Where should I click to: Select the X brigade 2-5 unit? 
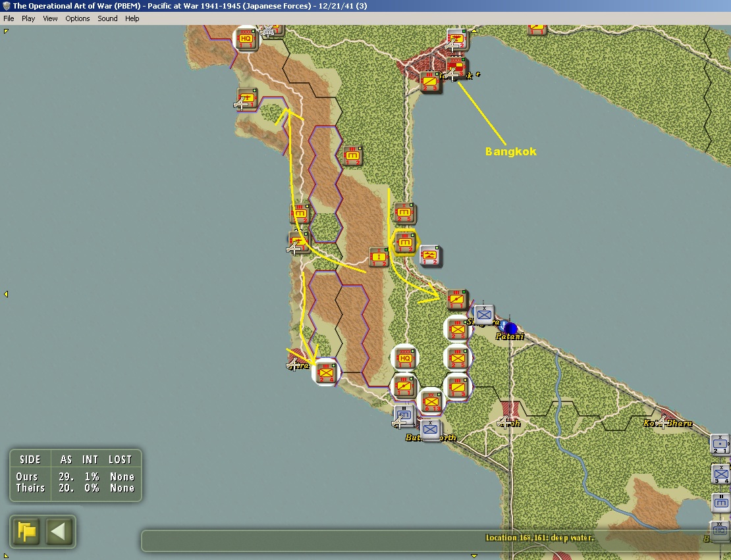(x=404, y=213)
